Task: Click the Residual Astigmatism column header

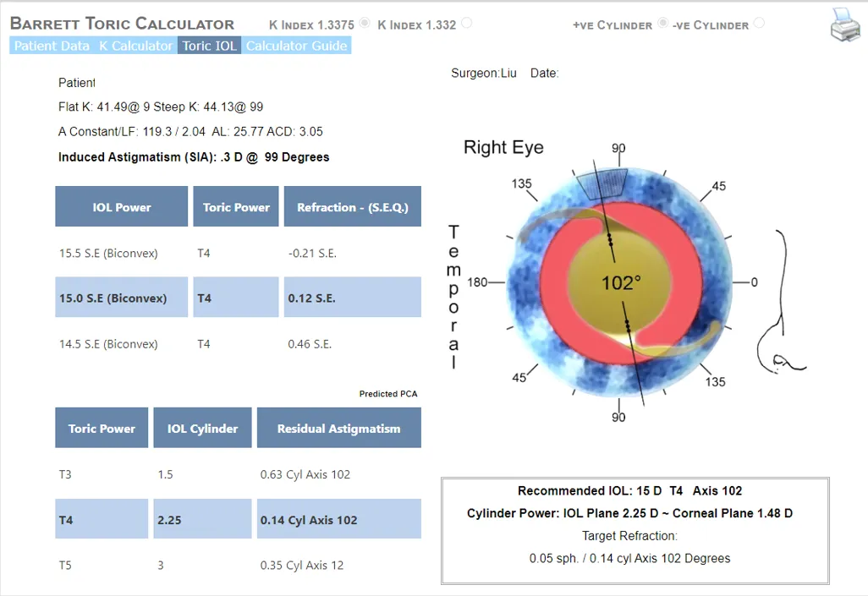Action: pos(338,428)
